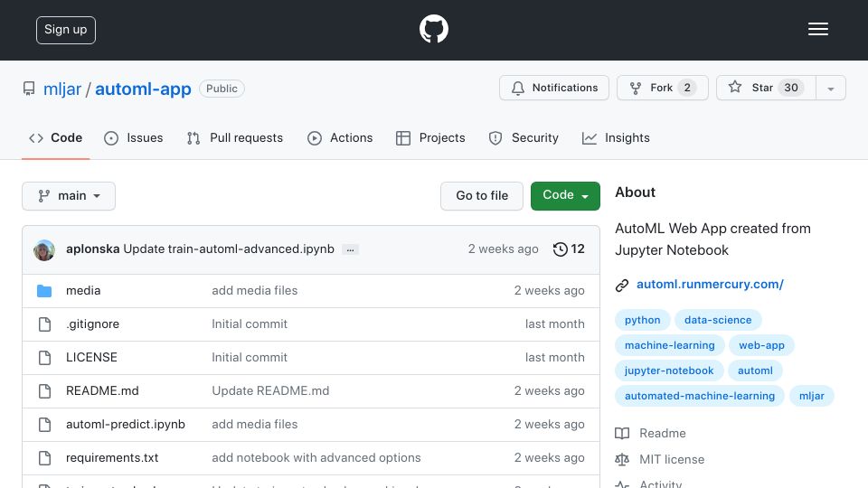Click the Actions play icon
Image resolution: width=868 pixels, height=488 pixels.
tap(315, 138)
